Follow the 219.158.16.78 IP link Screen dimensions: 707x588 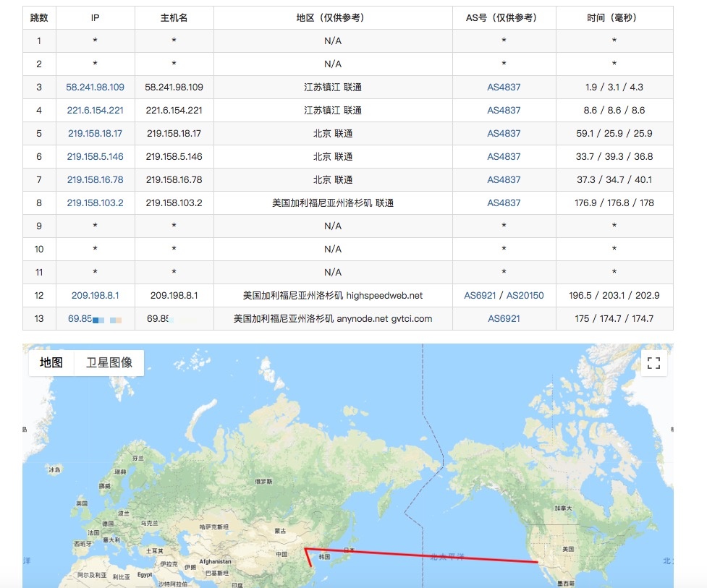pyautogui.click(x=95, y=180)
